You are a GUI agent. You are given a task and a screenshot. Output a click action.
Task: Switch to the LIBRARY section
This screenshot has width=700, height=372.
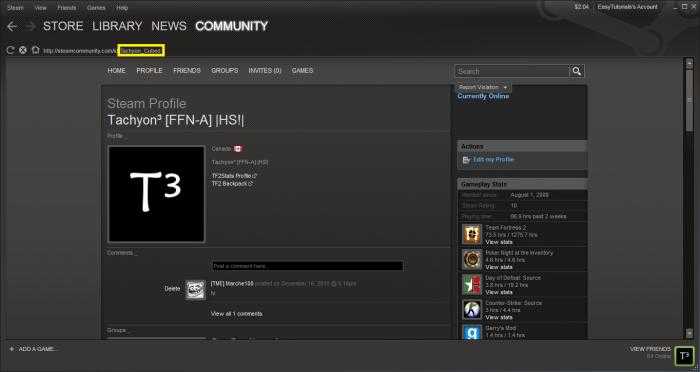117,26
